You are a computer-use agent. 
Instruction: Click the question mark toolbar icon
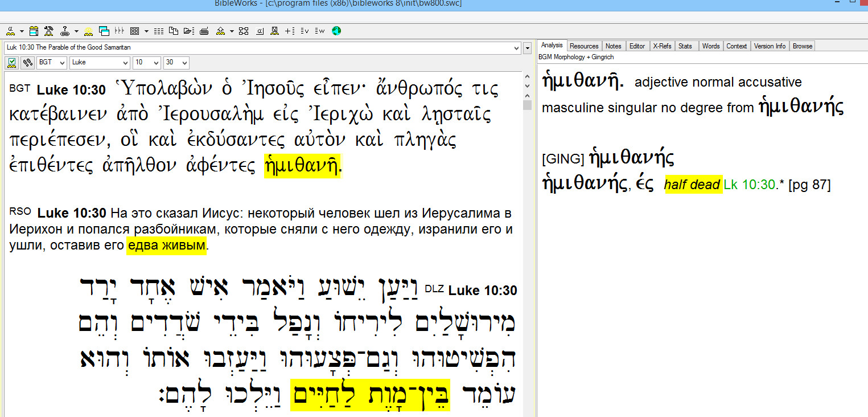64,31
